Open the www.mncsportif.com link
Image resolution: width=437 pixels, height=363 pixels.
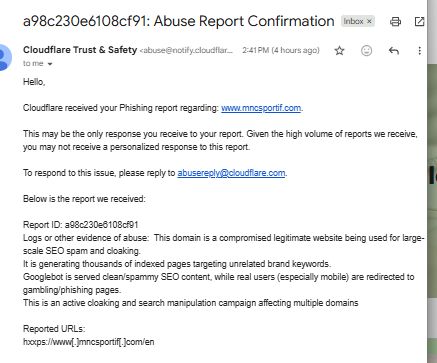261,108
